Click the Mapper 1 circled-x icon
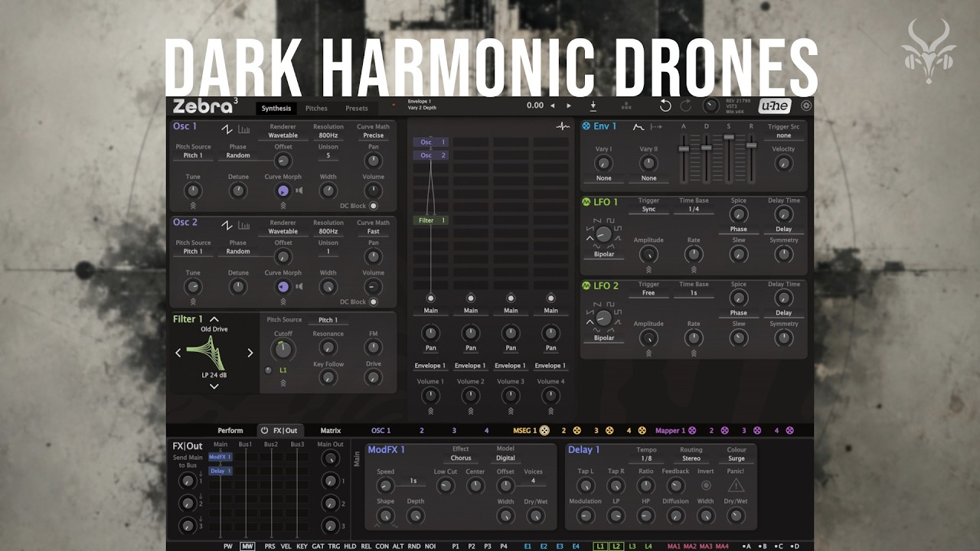 (x=692, y=431)
